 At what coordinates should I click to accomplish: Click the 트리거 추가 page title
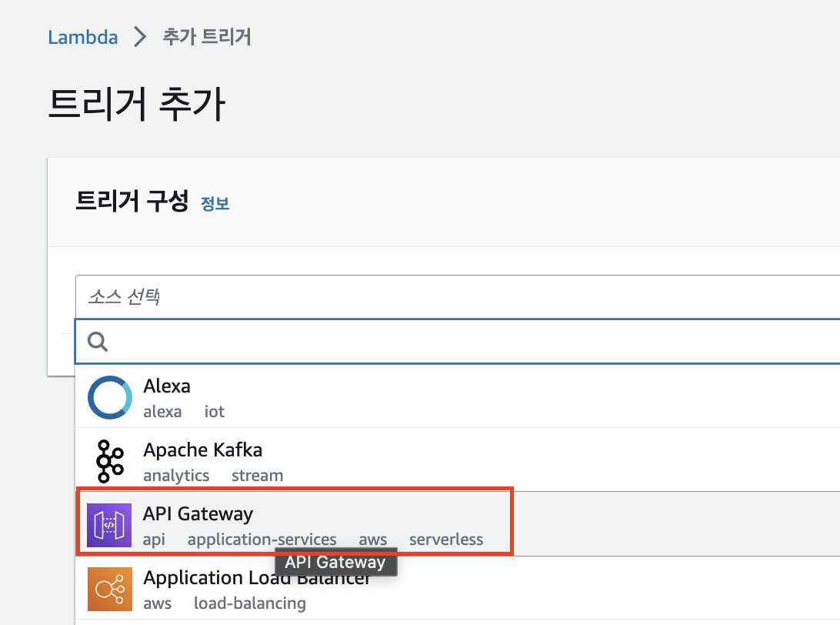[x=137, y=103]
